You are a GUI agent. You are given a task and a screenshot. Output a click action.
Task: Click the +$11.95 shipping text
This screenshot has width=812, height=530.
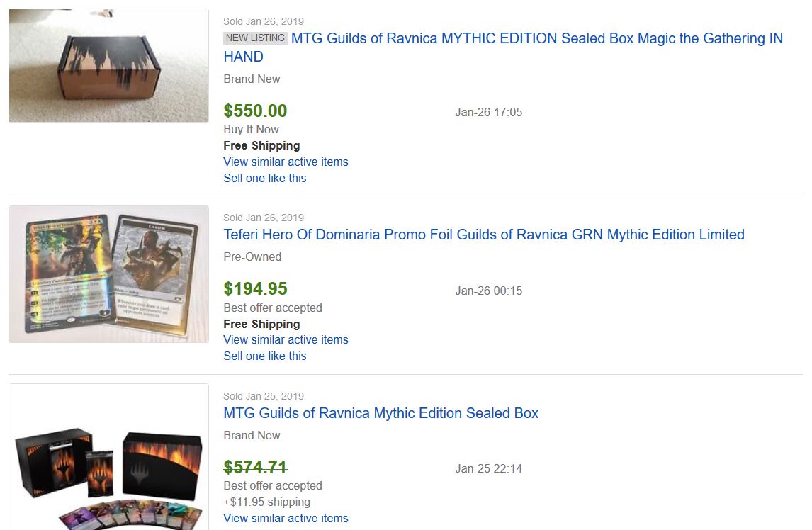pyautogui.click(x=266, y=502)
